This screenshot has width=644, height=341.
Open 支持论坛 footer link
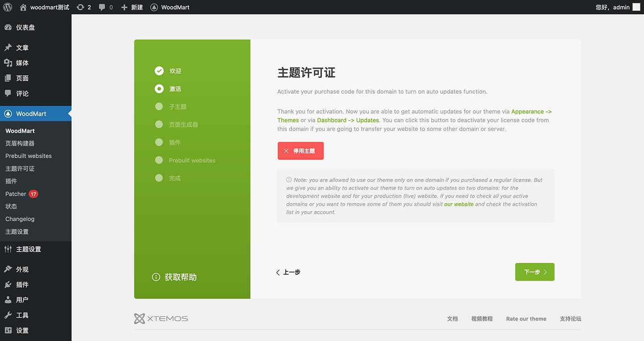coord(571,319)
